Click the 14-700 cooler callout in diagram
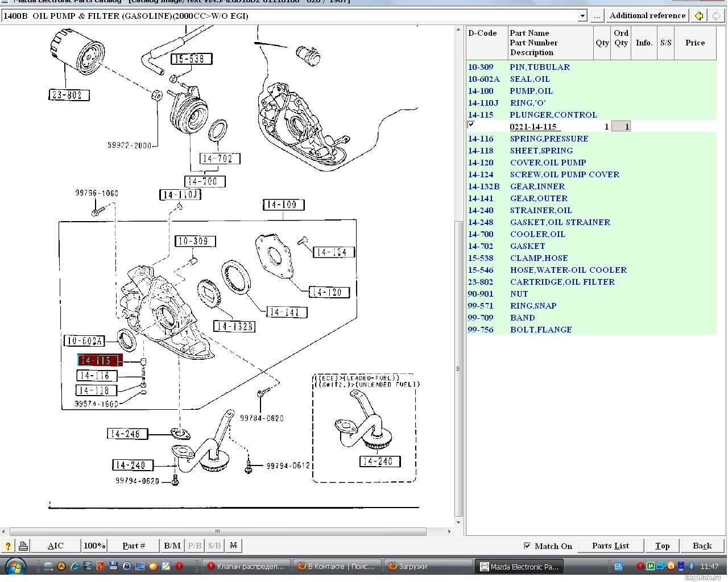Viewport: 728px width, 582px height. point(205,181)
